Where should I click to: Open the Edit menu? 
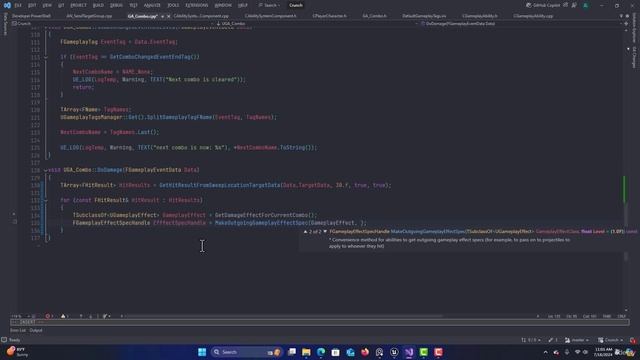[x=32, y=5]
